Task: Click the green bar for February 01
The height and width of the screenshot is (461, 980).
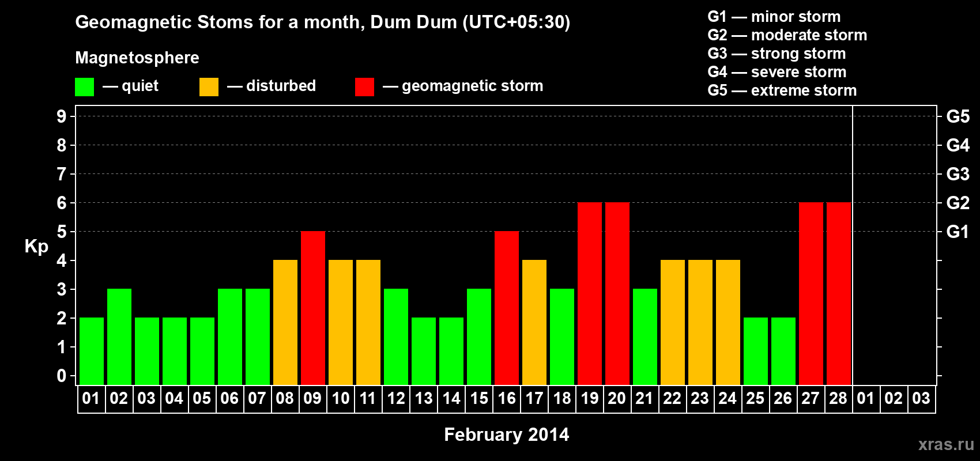Action: click(x=92, y=352)
